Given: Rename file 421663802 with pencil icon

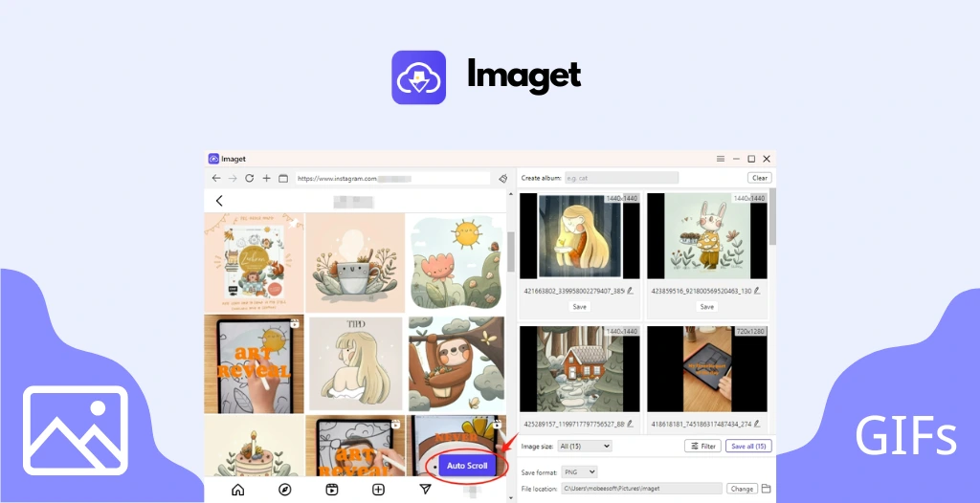Looking at the screenshot, I should pyautogui.click(x=630, y=291).
